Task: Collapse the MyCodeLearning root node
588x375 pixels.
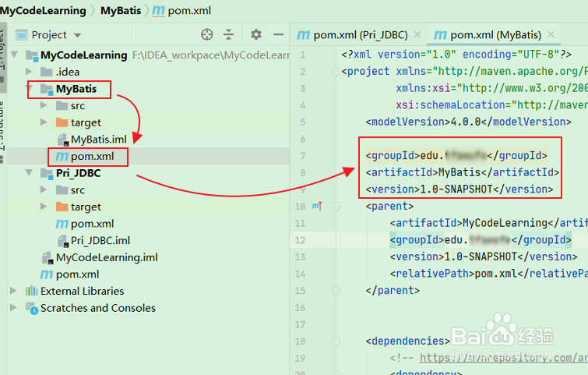Action: click(x=15, y=55)
